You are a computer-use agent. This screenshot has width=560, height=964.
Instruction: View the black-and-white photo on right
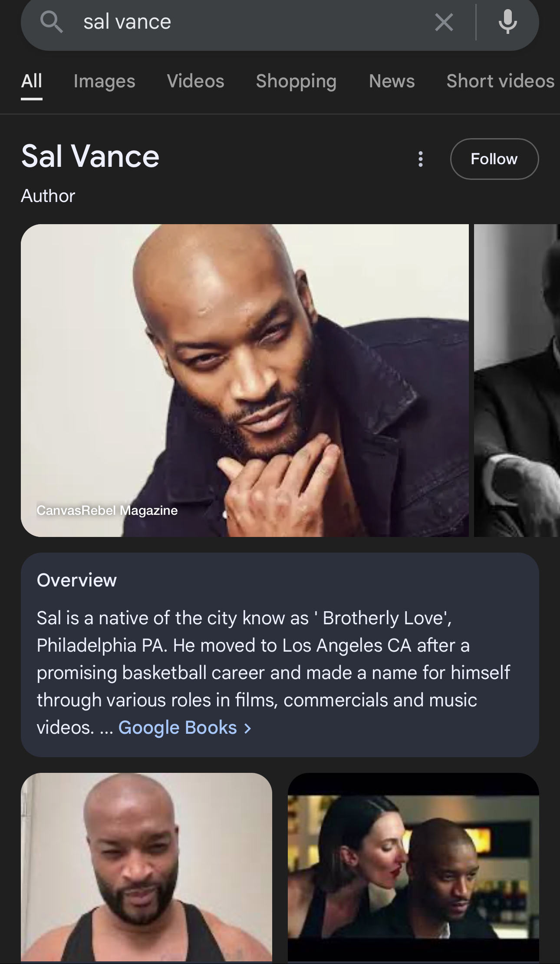(x=517, y=381)
